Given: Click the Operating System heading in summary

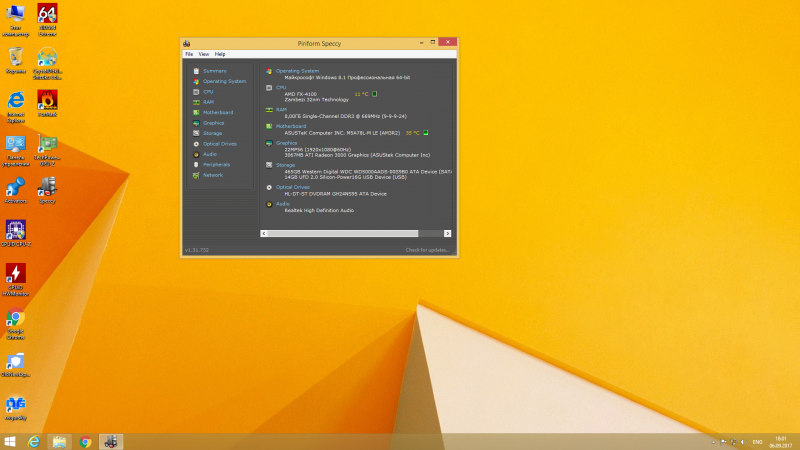Looking at the screenshot, I should click(297, 71).
